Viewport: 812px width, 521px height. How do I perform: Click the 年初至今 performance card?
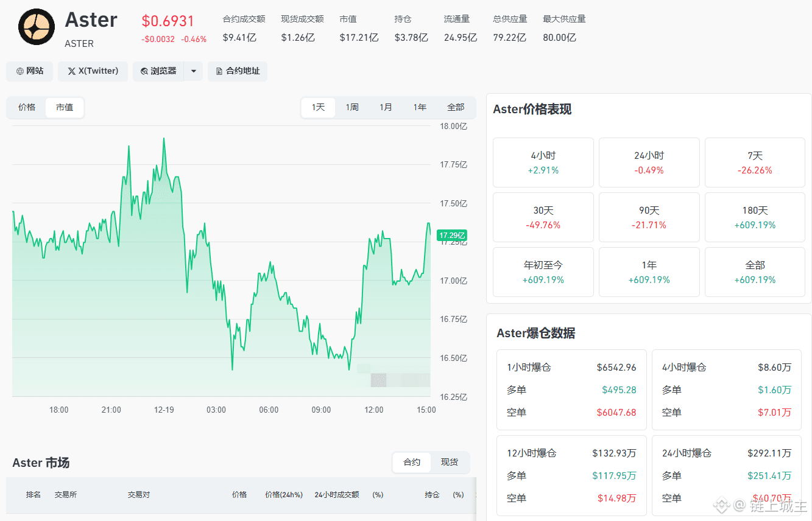click(543, 272)
